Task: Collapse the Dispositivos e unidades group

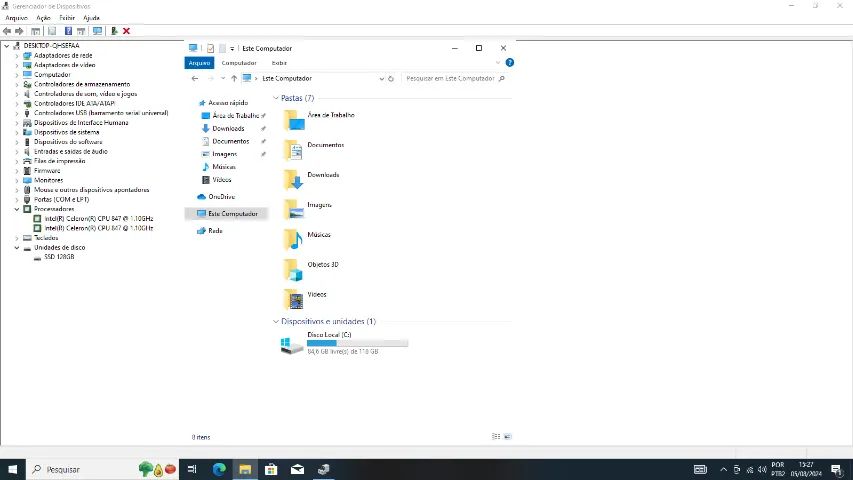Action: tap(276, 322)
